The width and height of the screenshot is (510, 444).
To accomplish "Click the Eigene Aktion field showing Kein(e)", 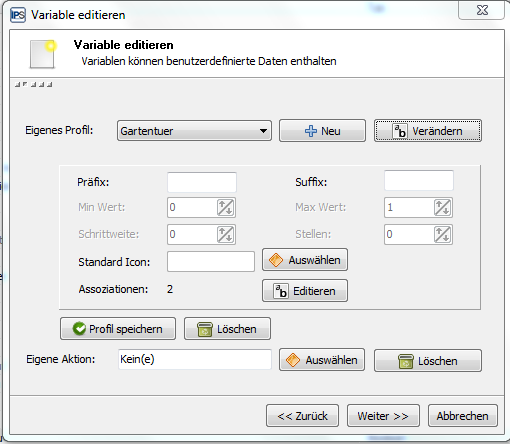I will pos(195,359).
